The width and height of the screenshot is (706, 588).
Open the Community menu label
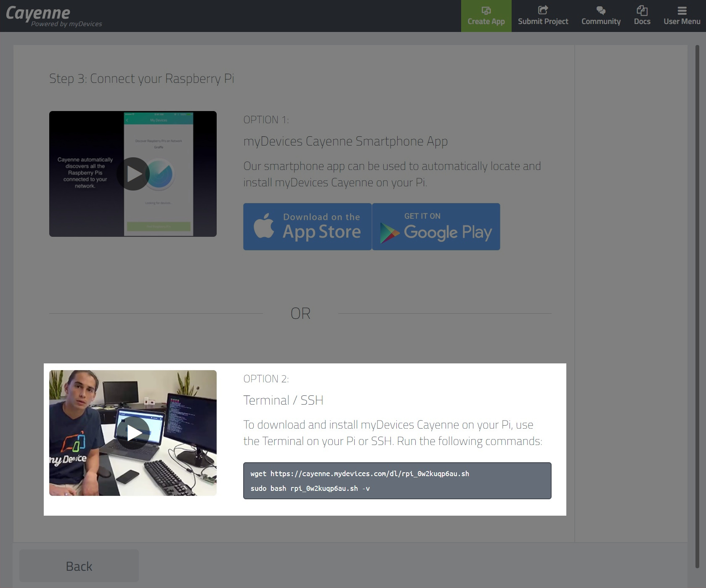(601, 21)
